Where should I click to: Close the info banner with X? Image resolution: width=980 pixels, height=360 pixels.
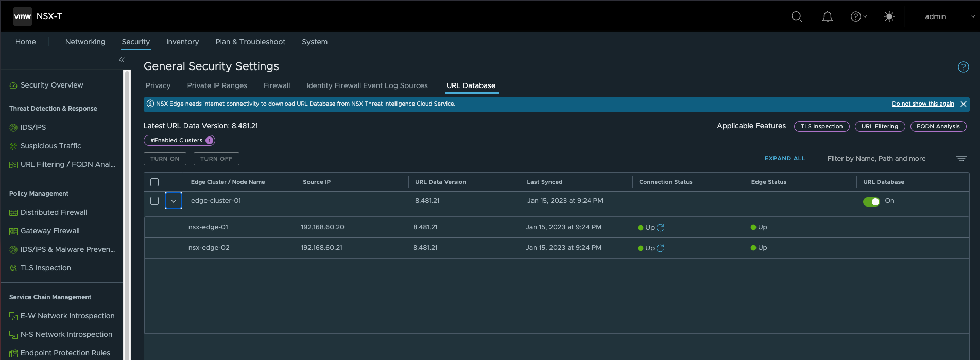point(964,104)
